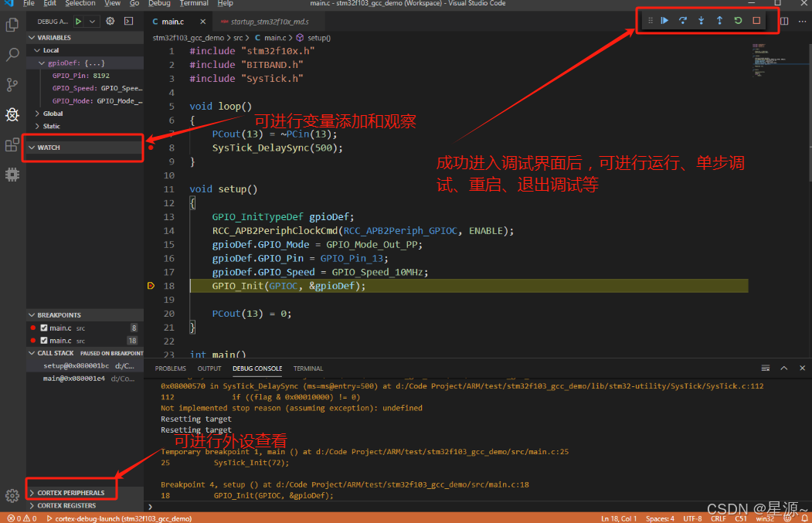Click the src breadcrumb folder
Screen dimensions: 812x523
click(238, 38)
